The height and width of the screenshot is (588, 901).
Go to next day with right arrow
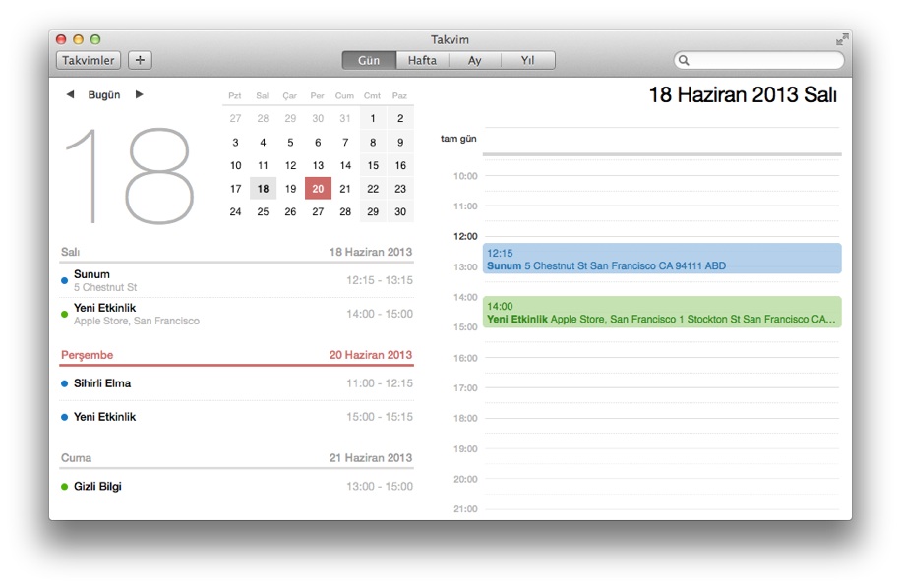[x=140, y=95]
